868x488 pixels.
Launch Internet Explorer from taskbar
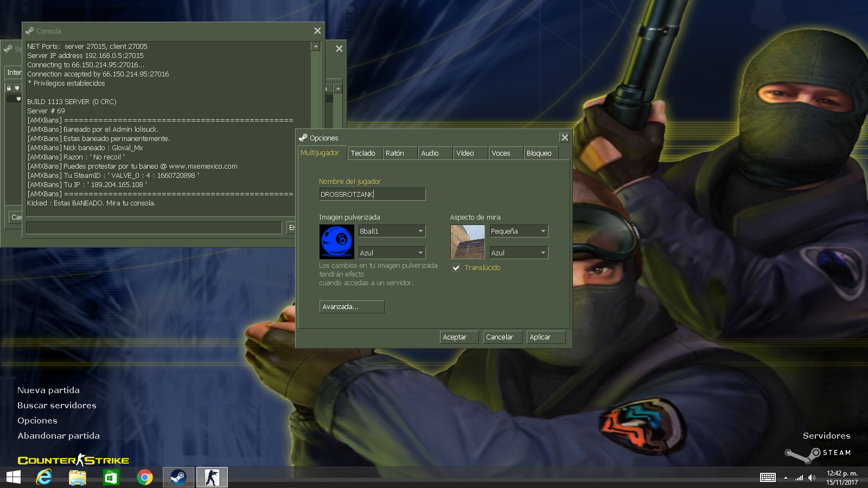point(44,477)
